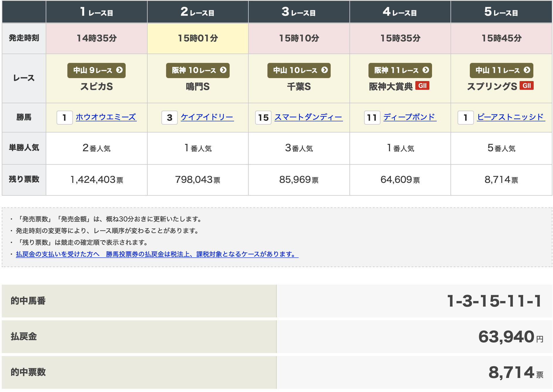This screenshot has height=392, width=553.
Task: Click the GII badge beside 阪神大賞典
Action: [x=422, y=86]
